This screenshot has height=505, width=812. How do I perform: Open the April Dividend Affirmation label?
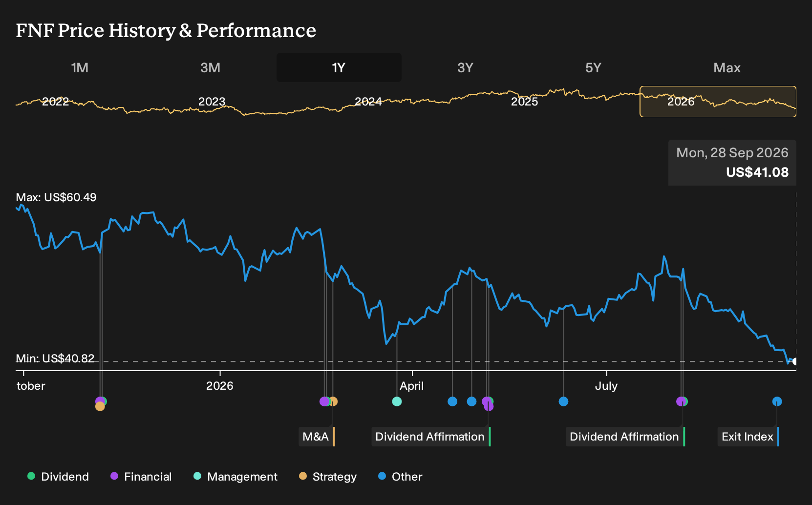(x=431, y=437)
